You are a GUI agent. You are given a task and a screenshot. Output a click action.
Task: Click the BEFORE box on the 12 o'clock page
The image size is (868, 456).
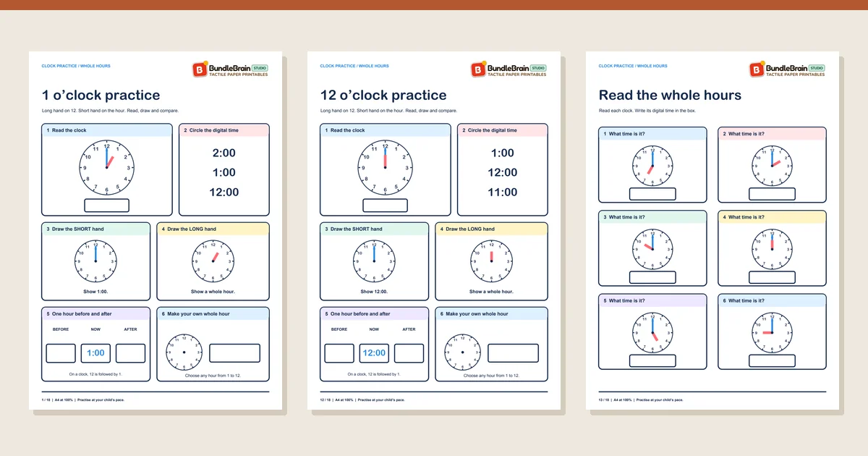(339, 353)
